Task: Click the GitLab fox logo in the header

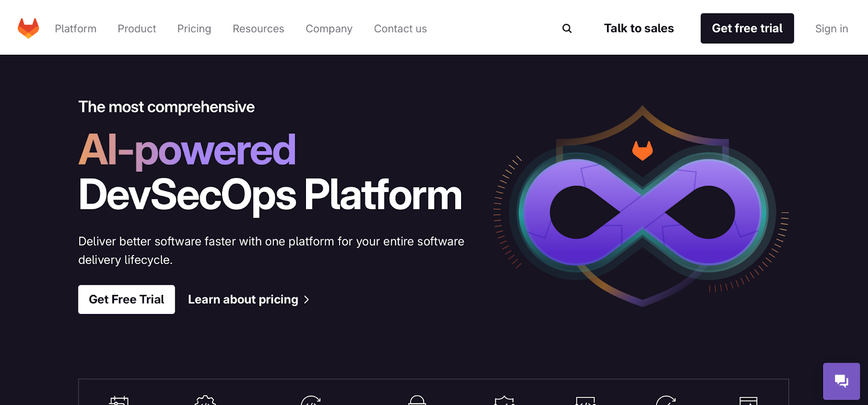Action: pos(28,28)
